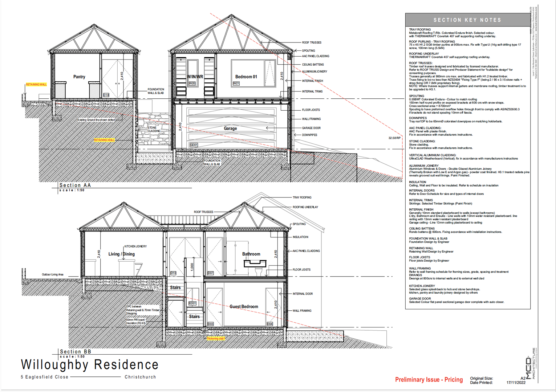
Task: Click the 'GARAGE DOOR' callout in Section AA
Action: [311, 128]
